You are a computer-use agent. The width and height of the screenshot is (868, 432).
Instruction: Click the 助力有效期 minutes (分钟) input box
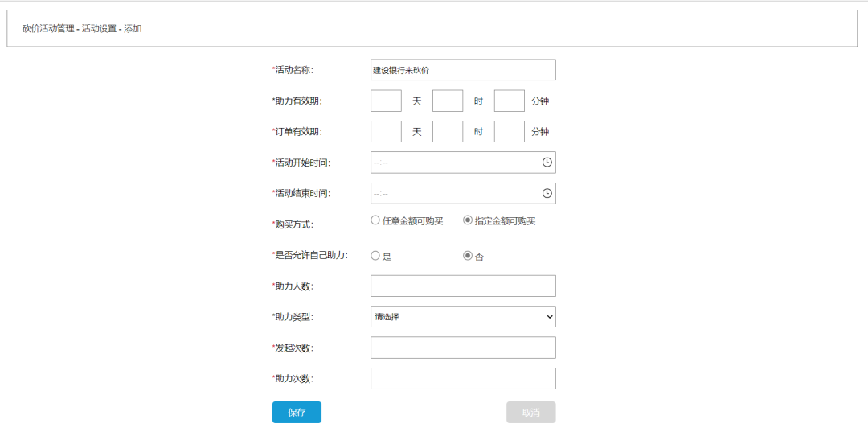[x=510, y=101]
